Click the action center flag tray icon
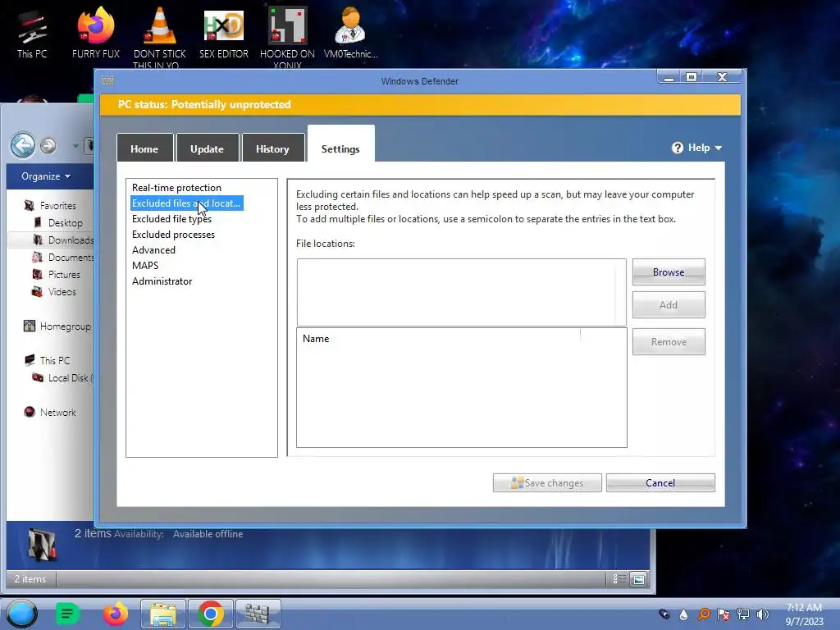This screenshot has width=840, height=630. (x=724, y=614)
